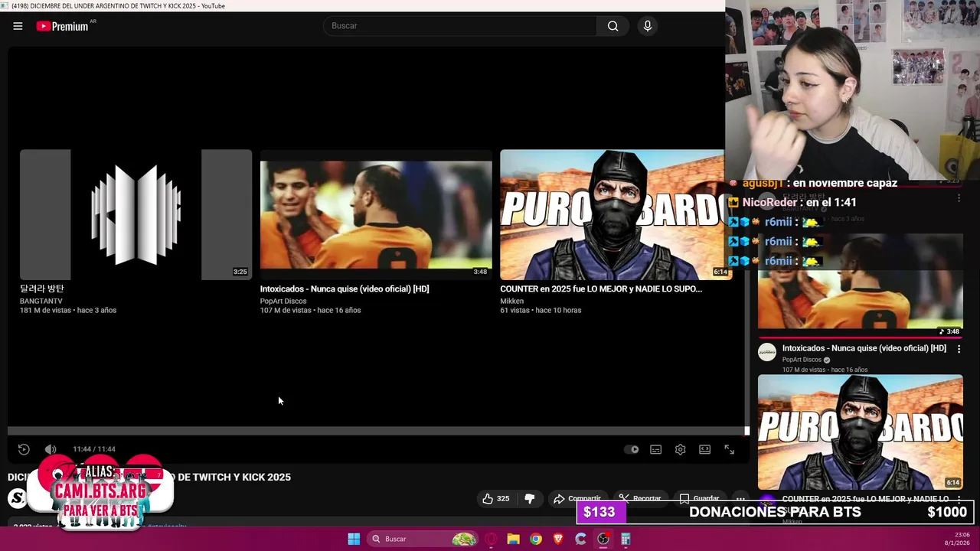Play the Intoxicados end-screen video thumbnail

tap(376, 214)
